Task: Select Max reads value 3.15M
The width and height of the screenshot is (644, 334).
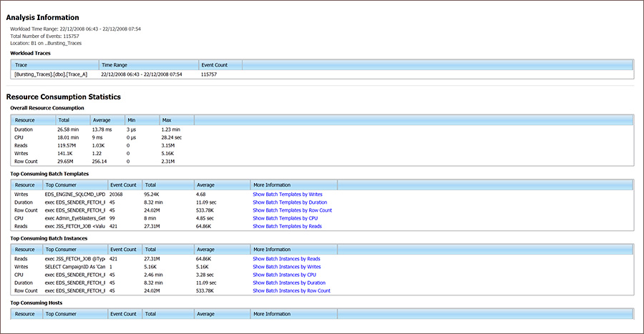Action: 168,146
